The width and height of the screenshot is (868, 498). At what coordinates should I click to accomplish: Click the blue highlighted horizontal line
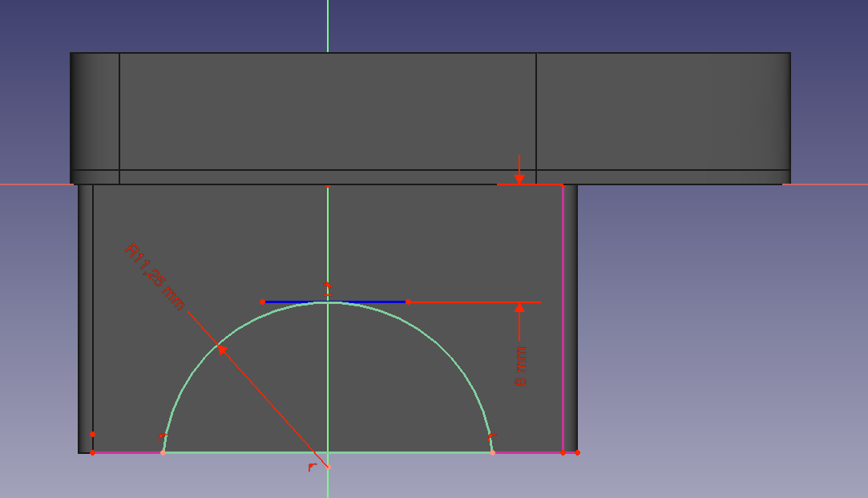(x=335, y=302)
